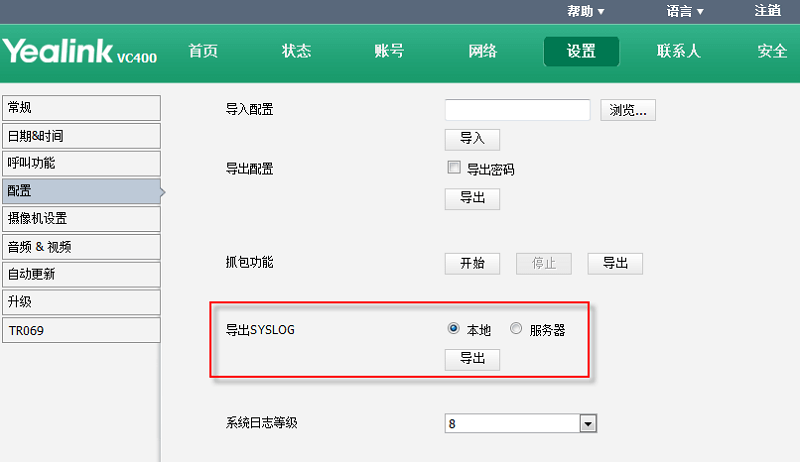The width and height of the screenshot is (800, 462).
Task: Open the 账号 tab
Action: [x=389, y=51]
